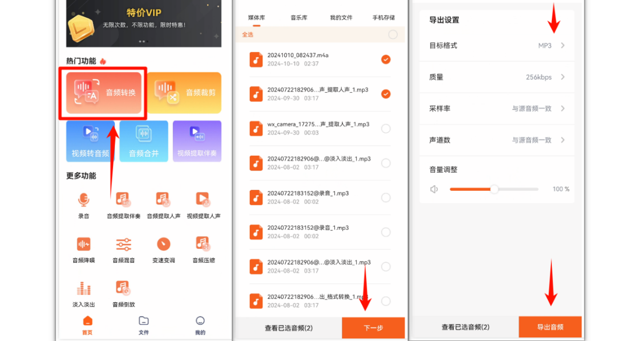This screenshot has height=341, width=644.
Task: Select the 格式转换 mp3 file checkbox
Action: point(386,301)
